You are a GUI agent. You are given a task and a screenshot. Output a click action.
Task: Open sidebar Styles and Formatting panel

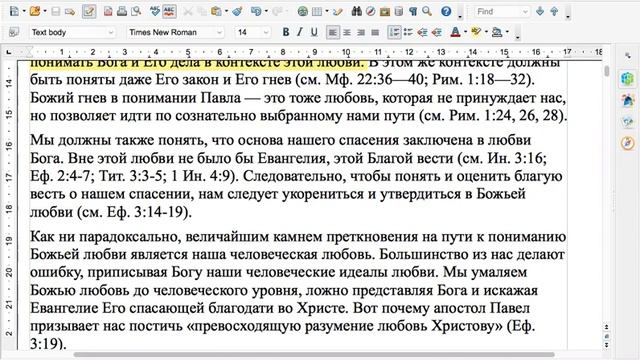point(628,100)
